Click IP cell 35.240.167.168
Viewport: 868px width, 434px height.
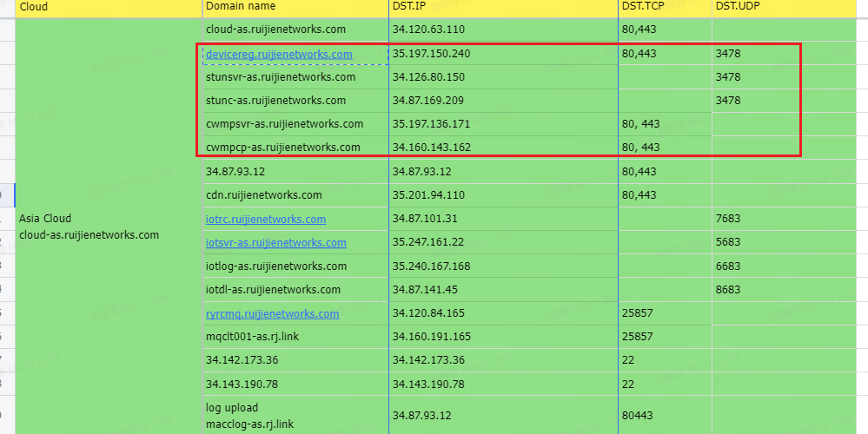tap(503, 266)
